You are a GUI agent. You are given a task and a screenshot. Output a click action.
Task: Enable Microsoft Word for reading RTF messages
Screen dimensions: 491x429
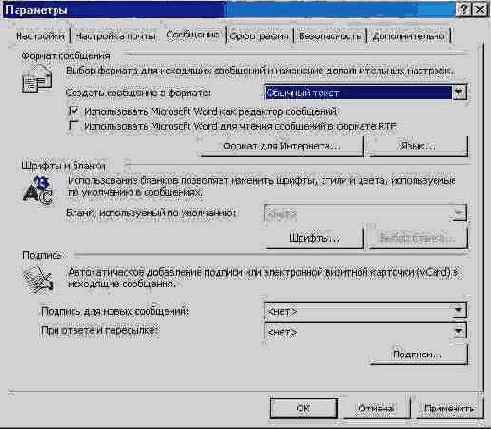pos(74,126)
